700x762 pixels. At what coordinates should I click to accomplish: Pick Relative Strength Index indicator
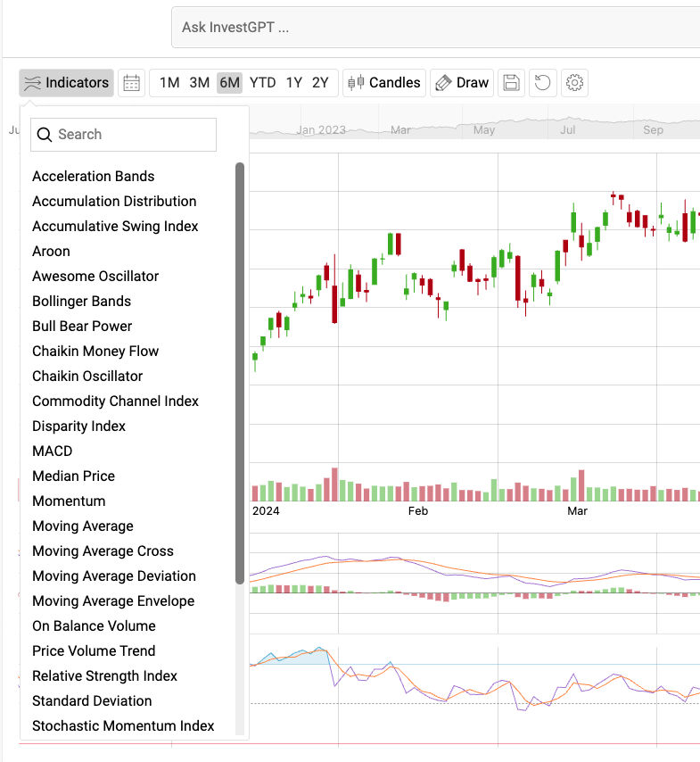(x=104, y=676)
